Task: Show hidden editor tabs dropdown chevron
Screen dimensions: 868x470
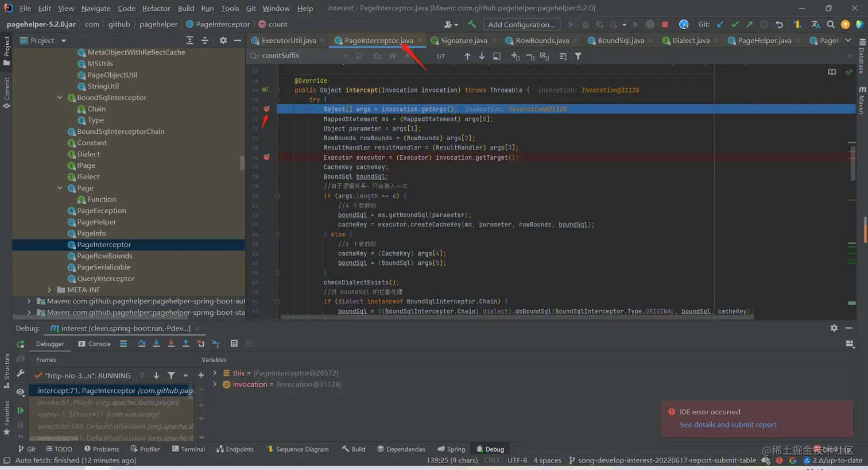Action: tap(848, 40)
